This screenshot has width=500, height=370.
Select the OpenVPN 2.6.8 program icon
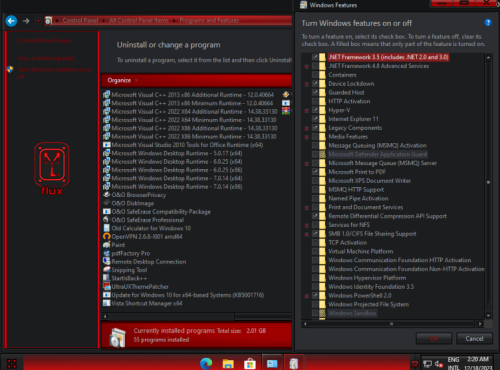107,236
